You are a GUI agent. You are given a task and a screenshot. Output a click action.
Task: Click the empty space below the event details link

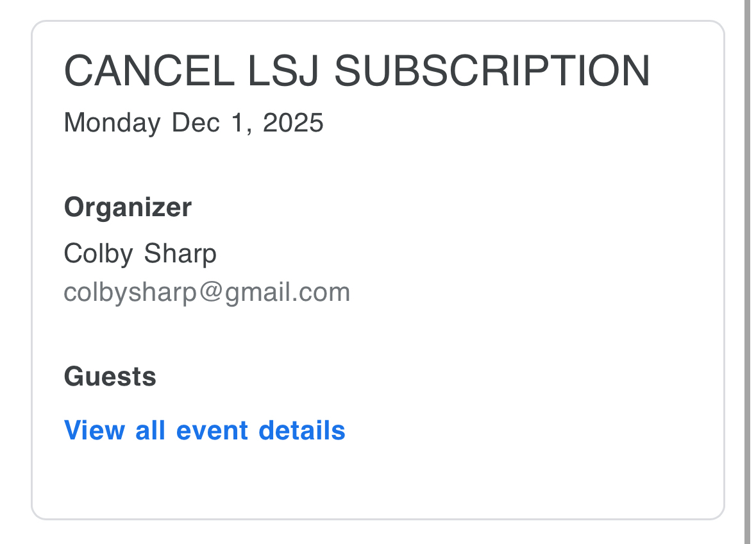pyautogui.click(x=378, y=481)
